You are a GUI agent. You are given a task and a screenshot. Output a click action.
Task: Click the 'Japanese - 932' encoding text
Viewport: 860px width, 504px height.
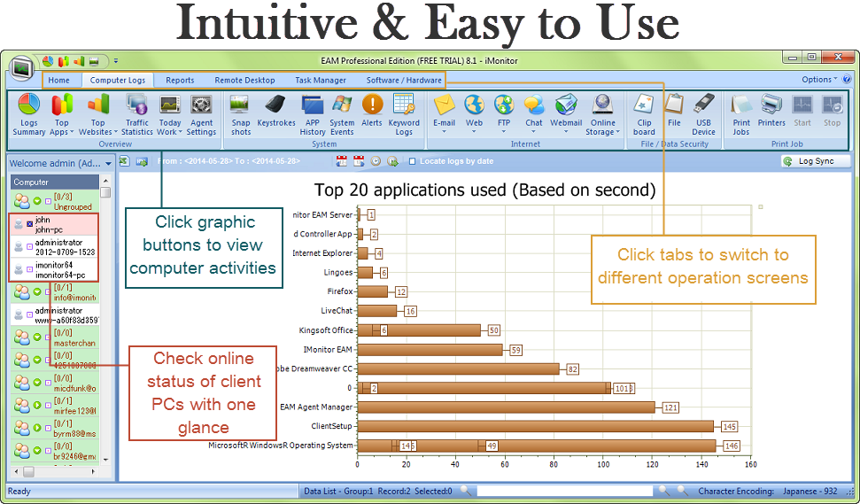pyautogui.click(x=810, y=492)
